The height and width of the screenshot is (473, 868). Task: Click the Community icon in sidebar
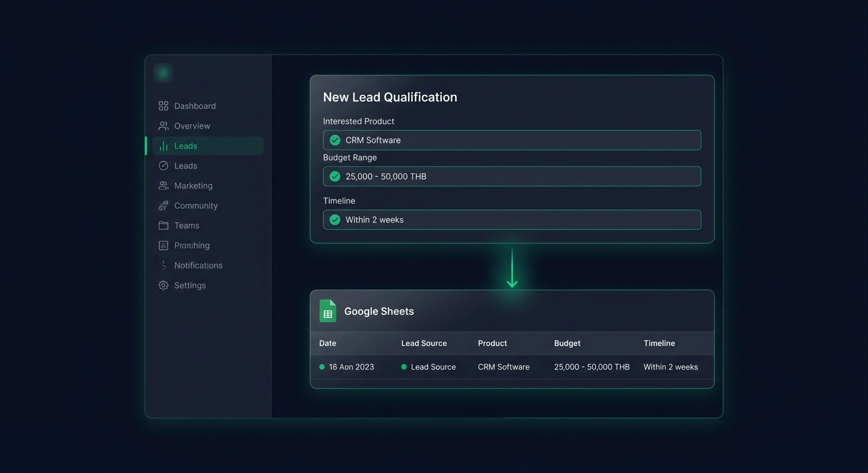[163, 206]
